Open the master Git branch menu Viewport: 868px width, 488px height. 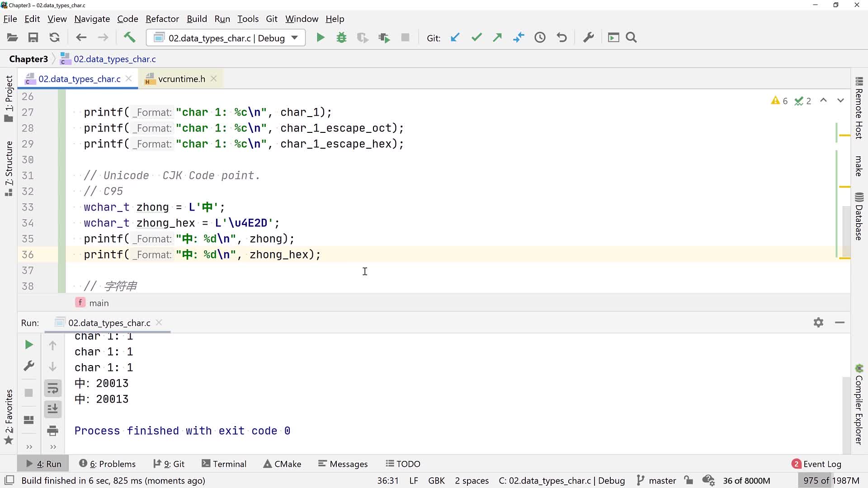pyautogui.click(x=656, y=480)
